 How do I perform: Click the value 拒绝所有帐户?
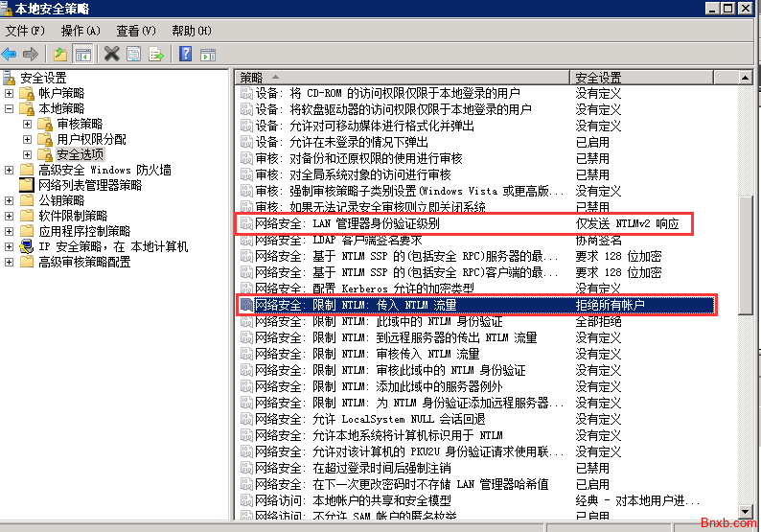[611, 305]
